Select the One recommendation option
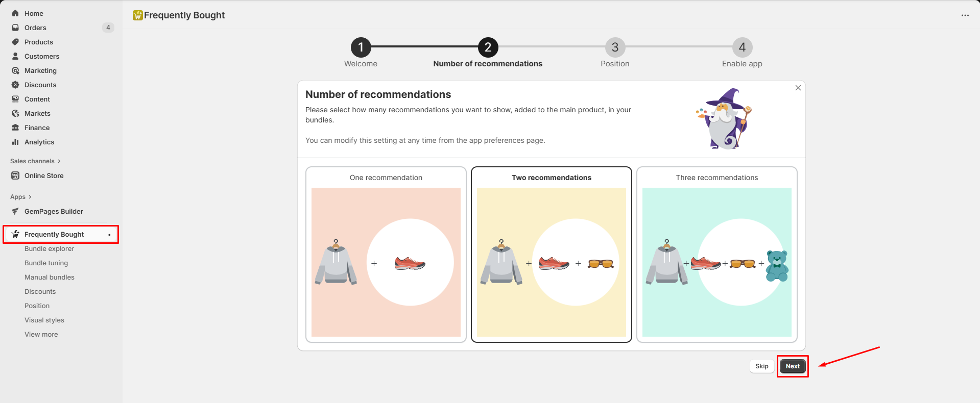Viewport: 980px width, 403px height. click(386, 254)
